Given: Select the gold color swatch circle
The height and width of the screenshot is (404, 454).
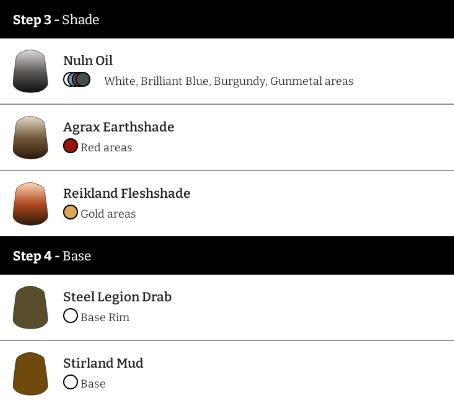Looking at the screenshot, I should pyautogui.click(x=70, y=212).
